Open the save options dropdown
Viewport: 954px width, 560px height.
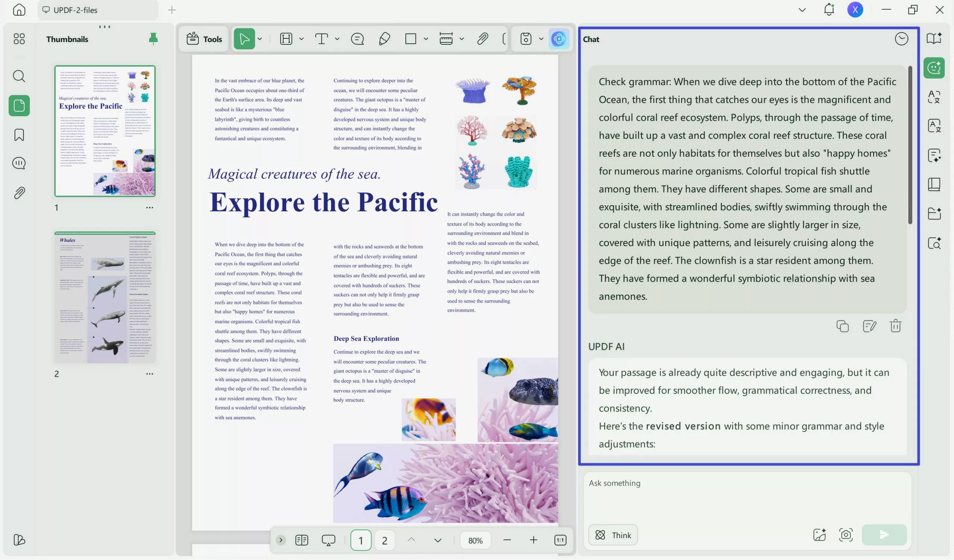541,39
